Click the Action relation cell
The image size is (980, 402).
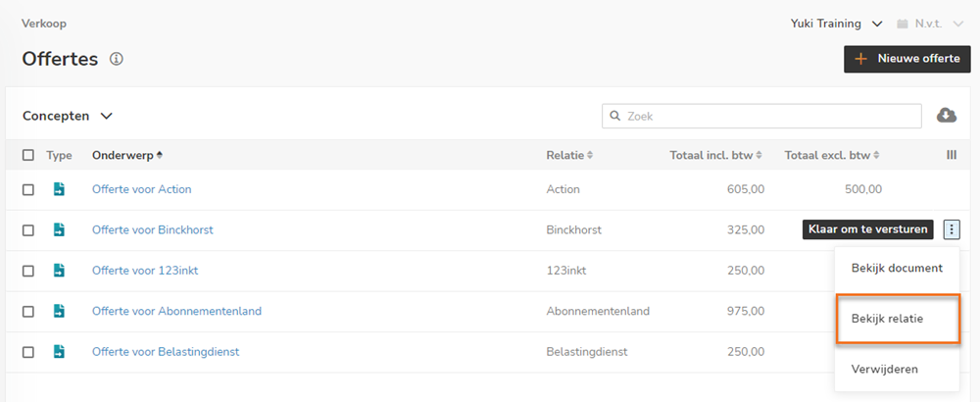[x=563, y=189]
